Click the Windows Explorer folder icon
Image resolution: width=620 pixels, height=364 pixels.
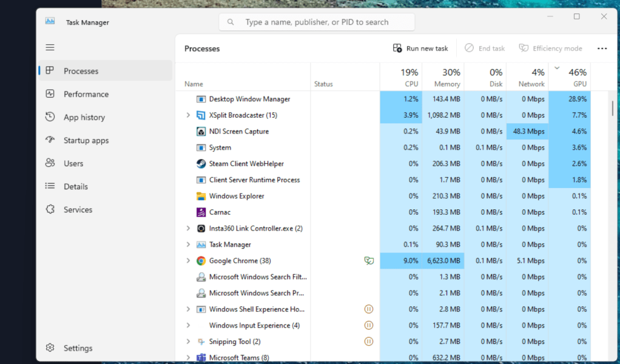[201, 196]
